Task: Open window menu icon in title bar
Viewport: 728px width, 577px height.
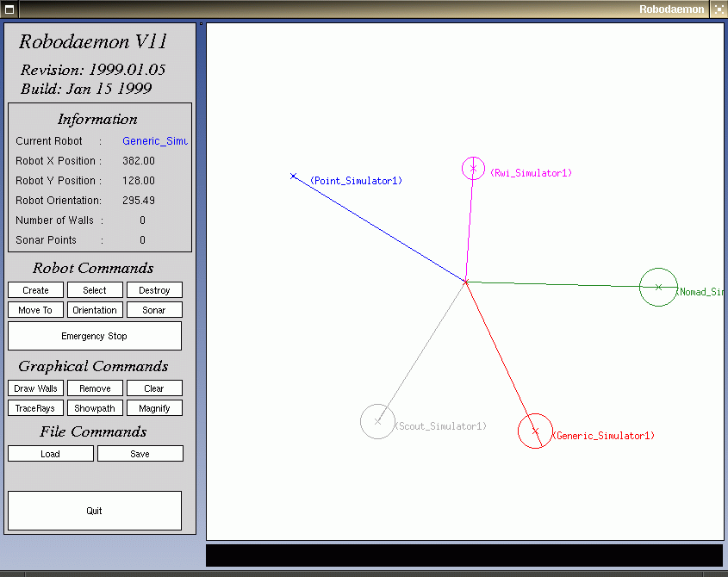Action: pos(8,9)
